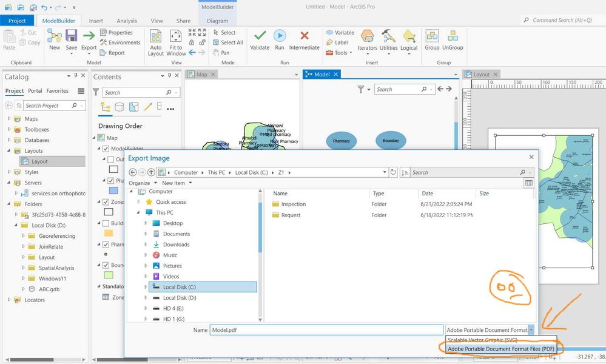The image size is (606, 364).
Task: Click the Intermediate red X icon
Action: [x=304, y=36]
